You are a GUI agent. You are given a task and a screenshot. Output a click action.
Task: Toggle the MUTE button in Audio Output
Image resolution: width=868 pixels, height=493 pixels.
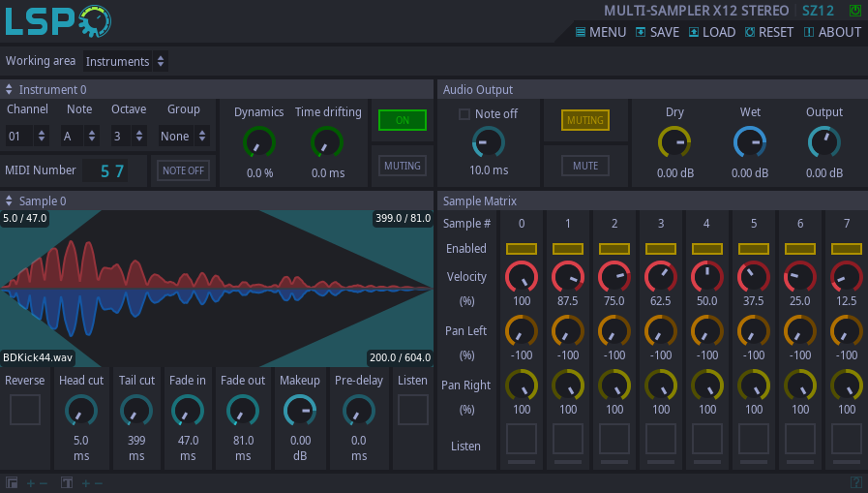[585, 166]
